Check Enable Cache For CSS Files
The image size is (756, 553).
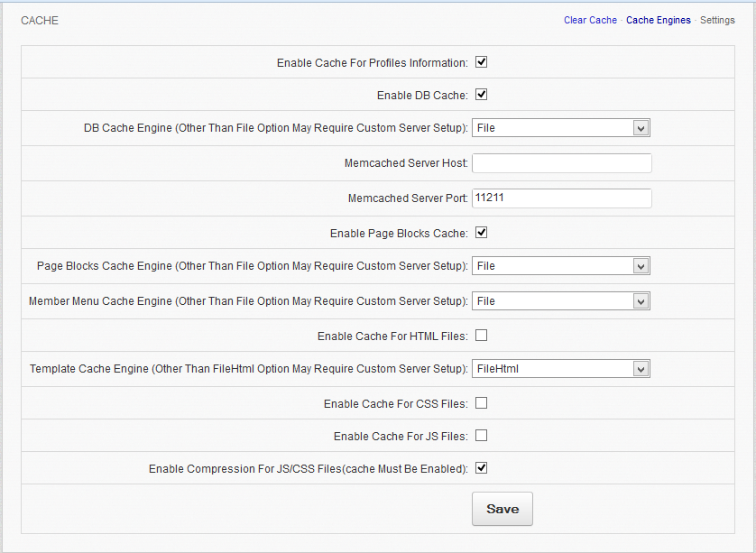click(482, 403)
